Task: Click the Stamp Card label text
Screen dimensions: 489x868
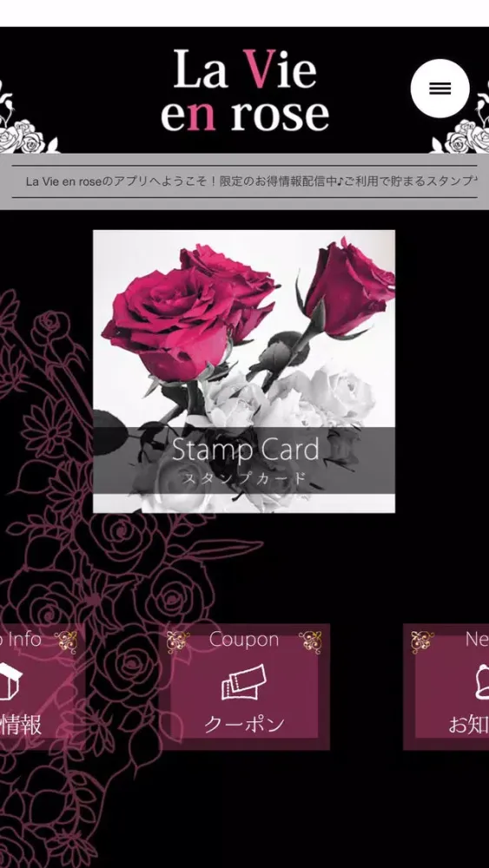Action: (x=245, y=450)
